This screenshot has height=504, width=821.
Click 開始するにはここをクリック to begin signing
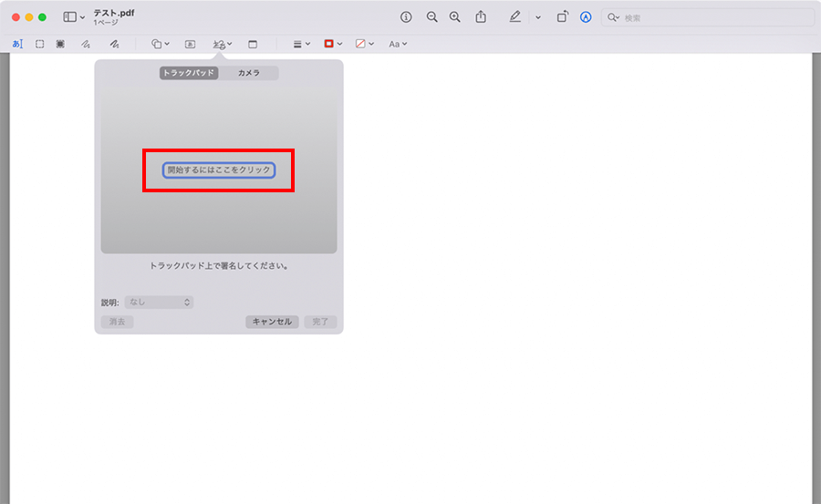coord(219,170)
